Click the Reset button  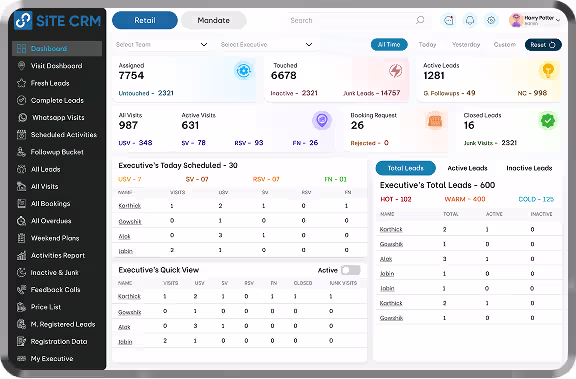pos(543,45)
